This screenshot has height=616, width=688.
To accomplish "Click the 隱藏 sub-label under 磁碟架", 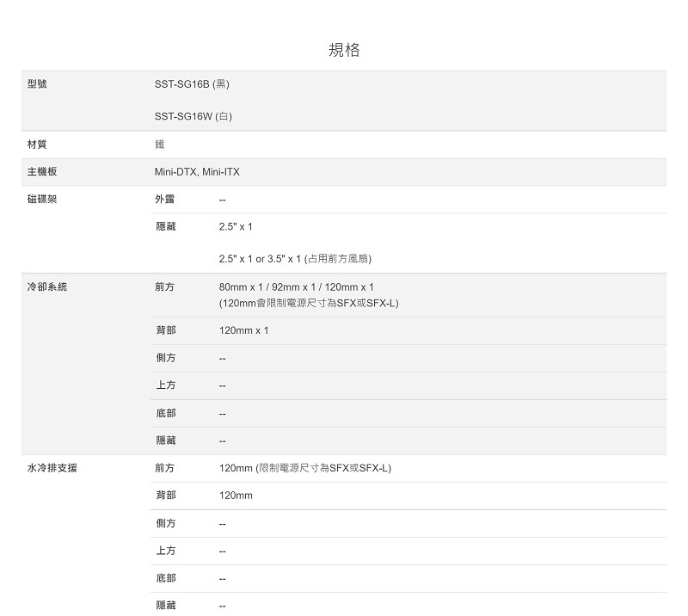I will [165, 227].
